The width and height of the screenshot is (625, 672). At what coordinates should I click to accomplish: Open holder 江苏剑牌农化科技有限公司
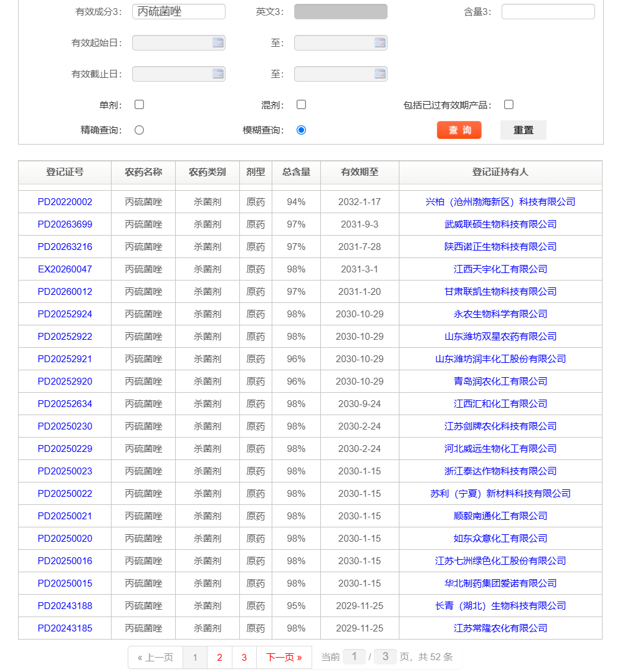pyautogui.click(x=500, y=426)
